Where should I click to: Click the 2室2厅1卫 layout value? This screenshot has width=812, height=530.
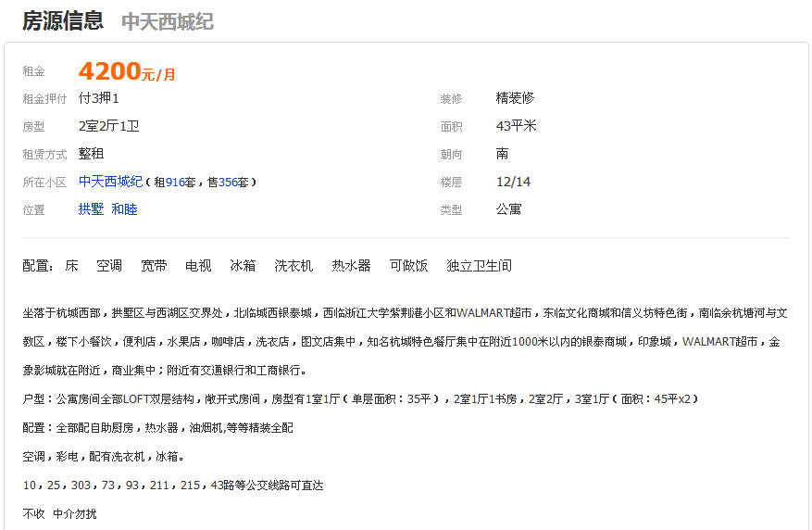(108, 126)
